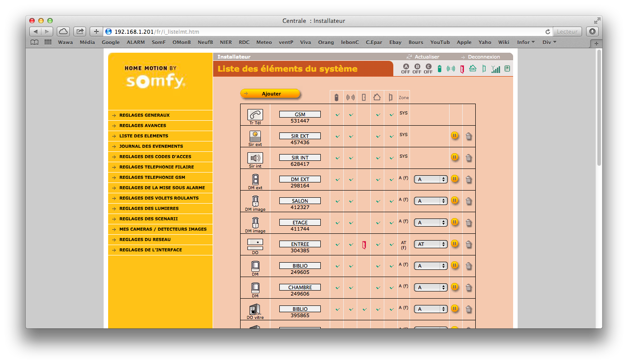Delete the SALON detector via its trash icon
Viewport: 628px width, 364px height.
(x=469, y=201)
